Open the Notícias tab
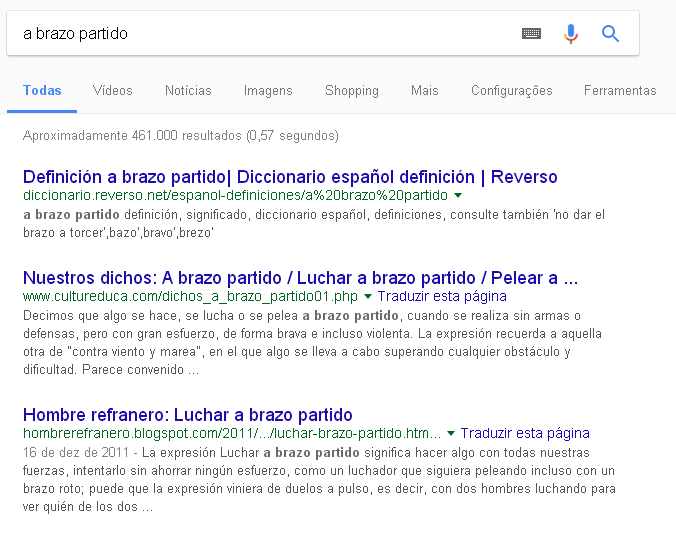 (188, 91)
